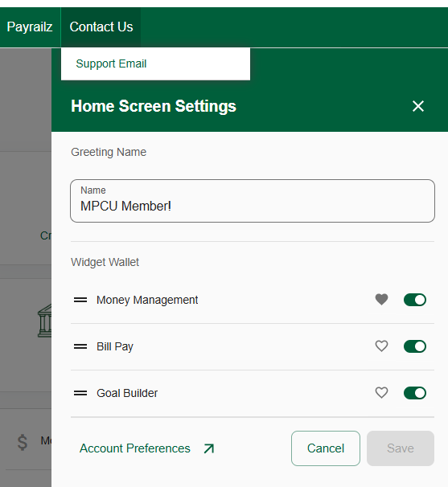Click the Bill Pay heart icon
The height and width of the screenshot is (487, 448).
[x=381, y=346]
